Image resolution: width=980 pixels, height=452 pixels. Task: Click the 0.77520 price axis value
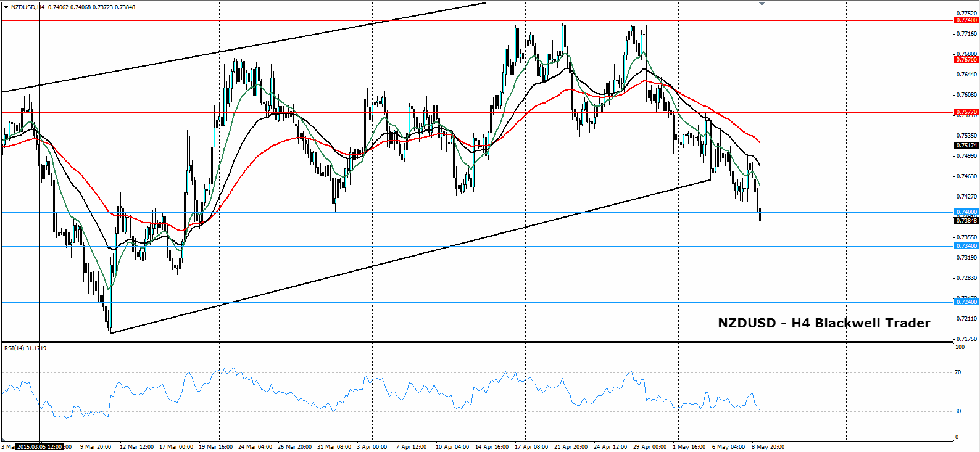point(966,13)
